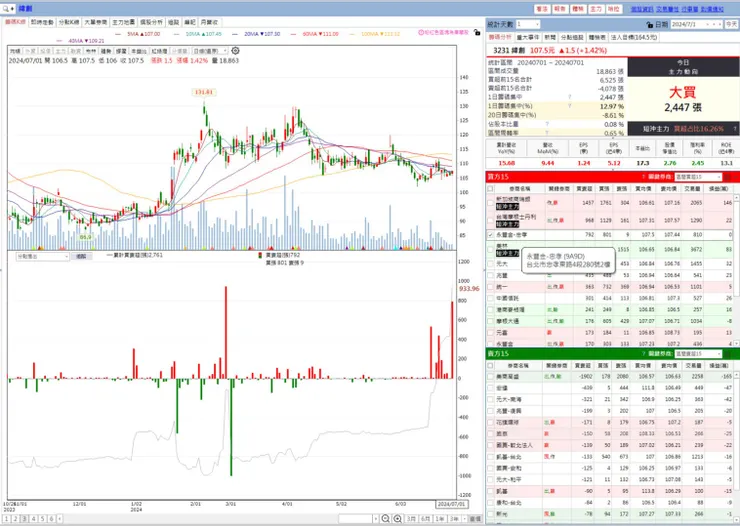Open the 法人目標 tab in right panel

[634, 37]
